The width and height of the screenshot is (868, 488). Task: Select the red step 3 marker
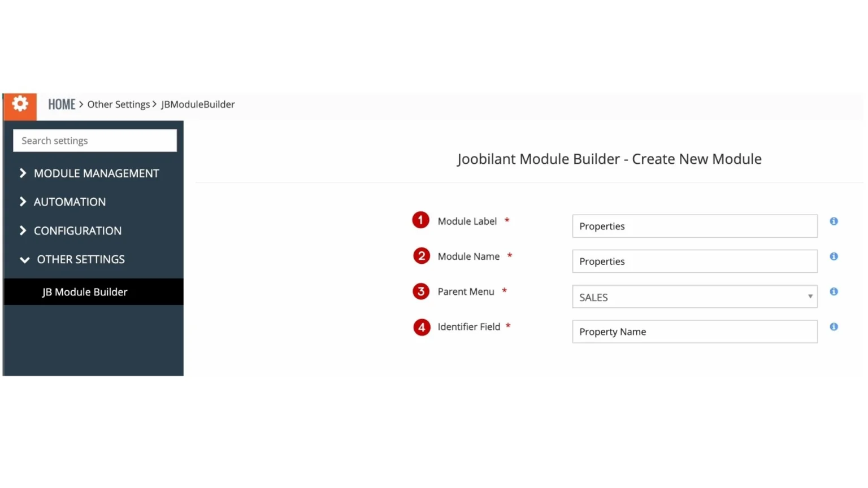pos(421,291)
